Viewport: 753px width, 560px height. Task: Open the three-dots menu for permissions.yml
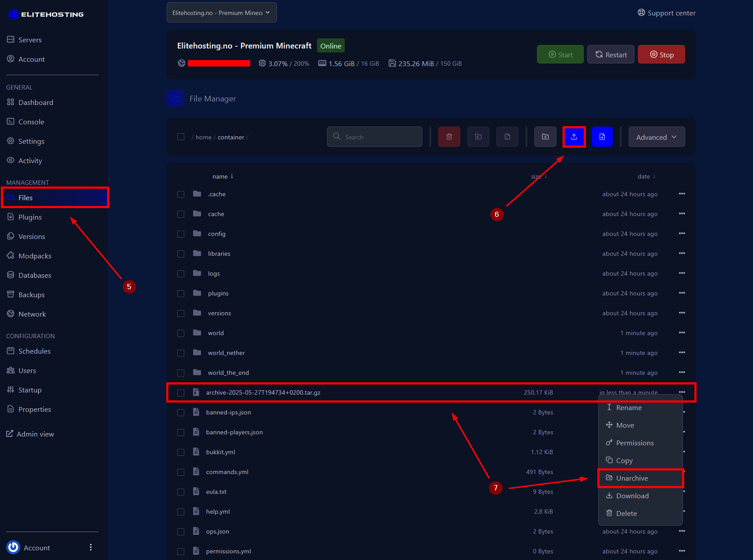[x=682, y=551]
